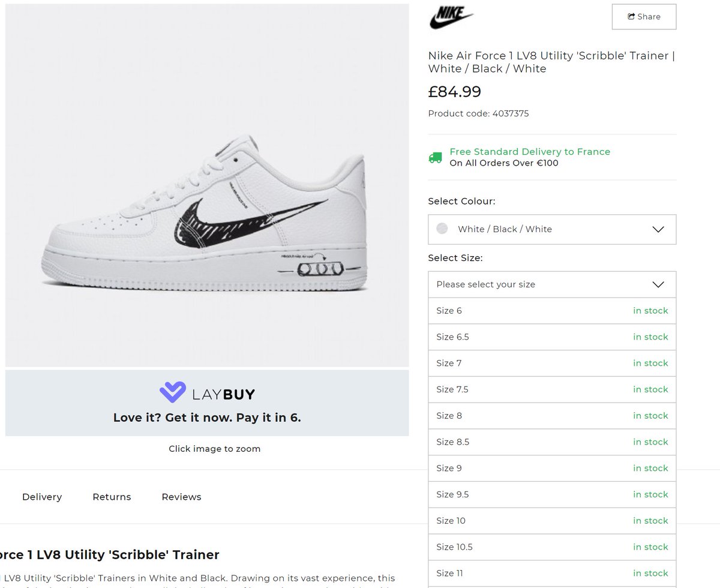Open the Reviews tab
This screenshot has width=720, height=588.
click(x=181, y=497)
